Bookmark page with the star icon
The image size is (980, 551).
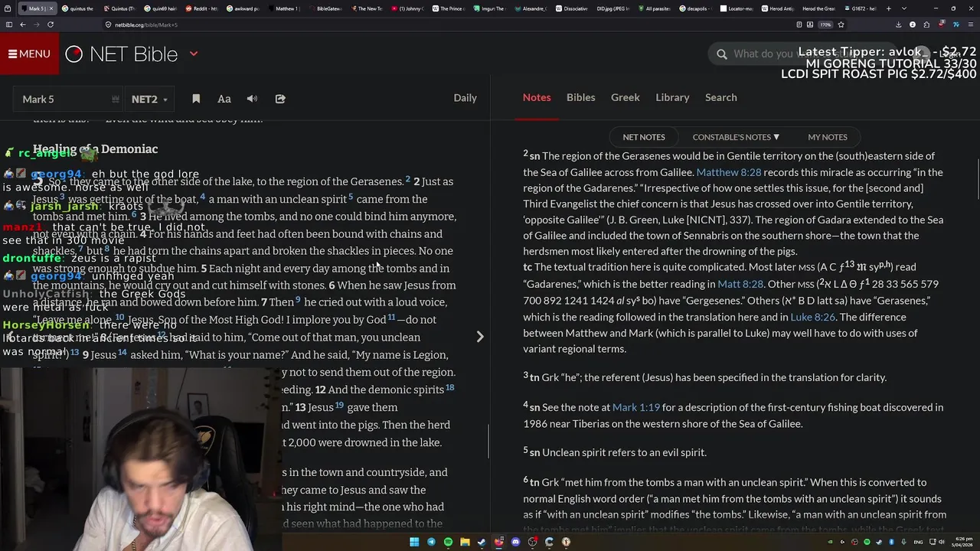(841, 24)
